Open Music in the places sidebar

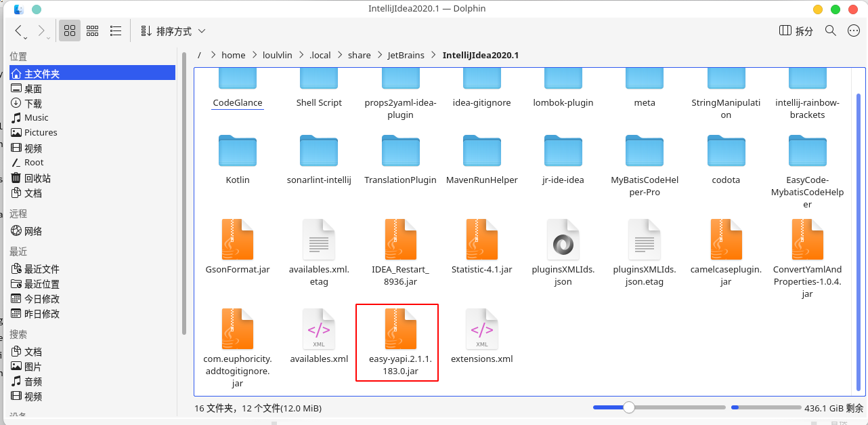(92, 118)
